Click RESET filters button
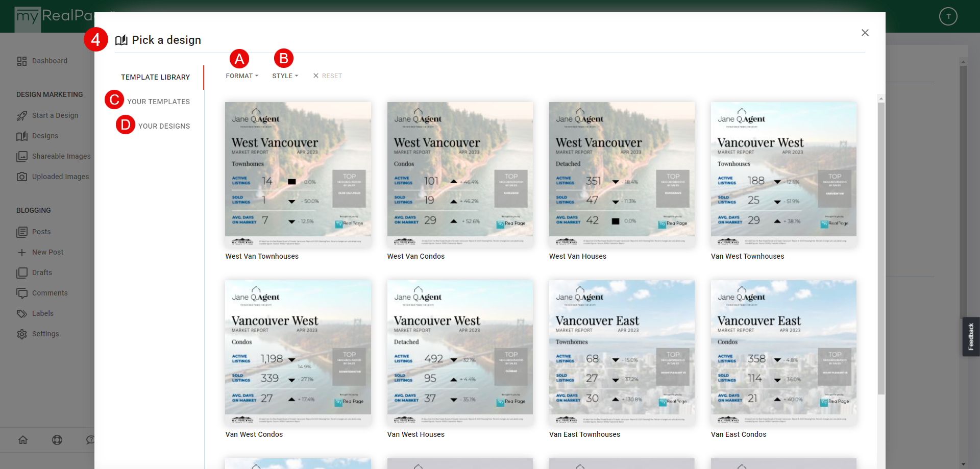980x469 pixels. (x=327, y=76)
